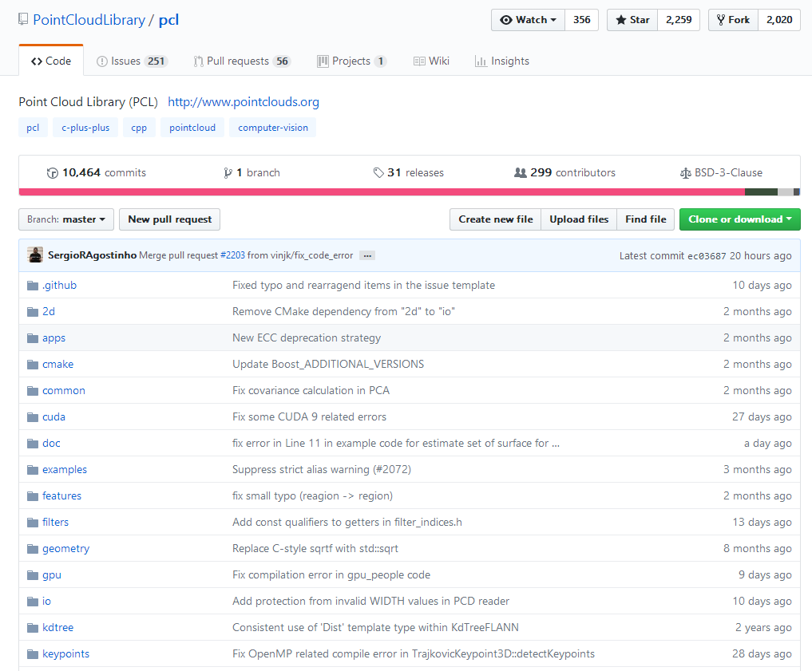The image size is (812, 671).
Task: Open commit 'New ECC deprecation strategy'
Action: pyautogui.click(x=307, y=337)
